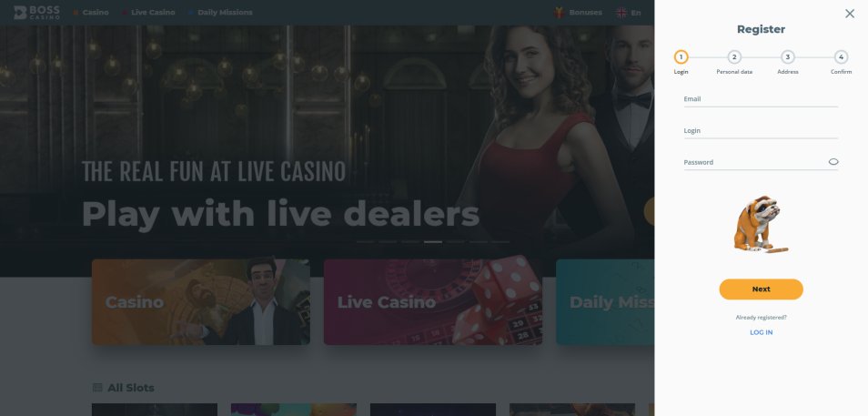This screenshot has height=416, width=868.
Task: Select step 2 Personal data circle
Action: pos(734,57)
